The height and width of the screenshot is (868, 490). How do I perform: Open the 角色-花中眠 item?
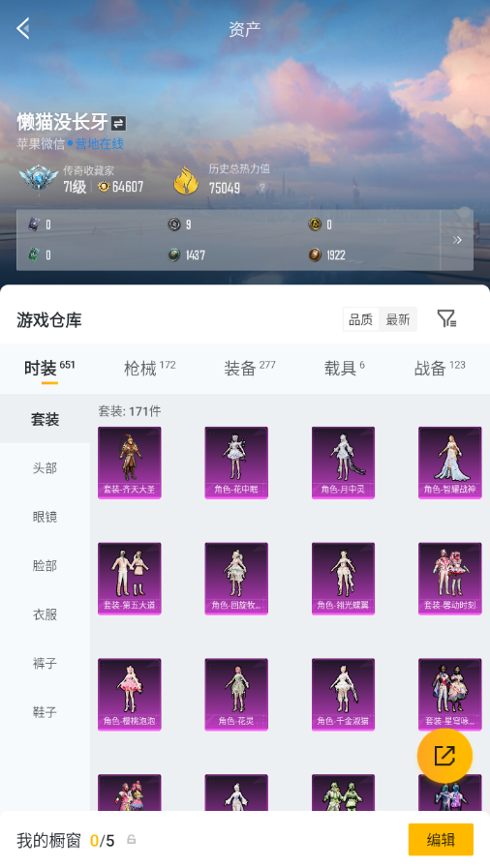tap(236, 463)
